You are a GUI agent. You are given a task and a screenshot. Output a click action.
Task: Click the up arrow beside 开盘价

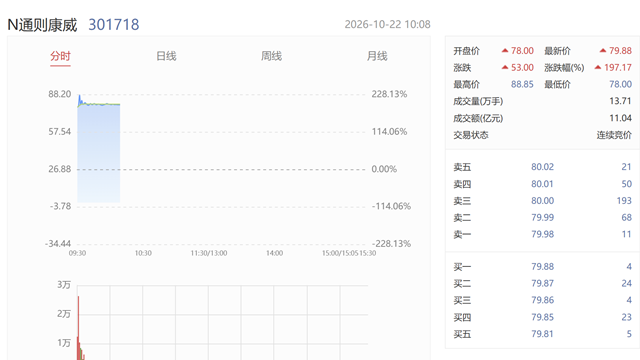[505, 51]
